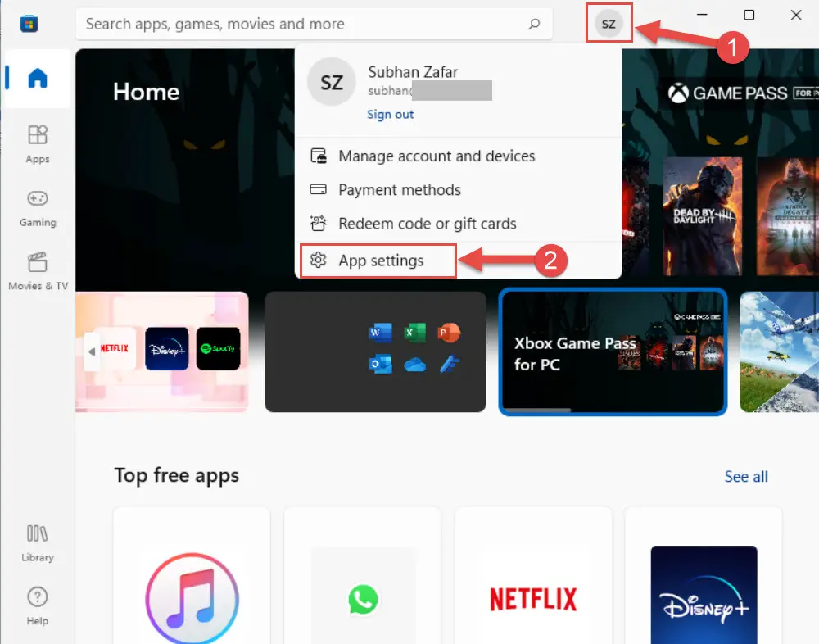Click the Spotify icon in entertainment banner
Screen dimensions: 819x644
click(219, 349)
